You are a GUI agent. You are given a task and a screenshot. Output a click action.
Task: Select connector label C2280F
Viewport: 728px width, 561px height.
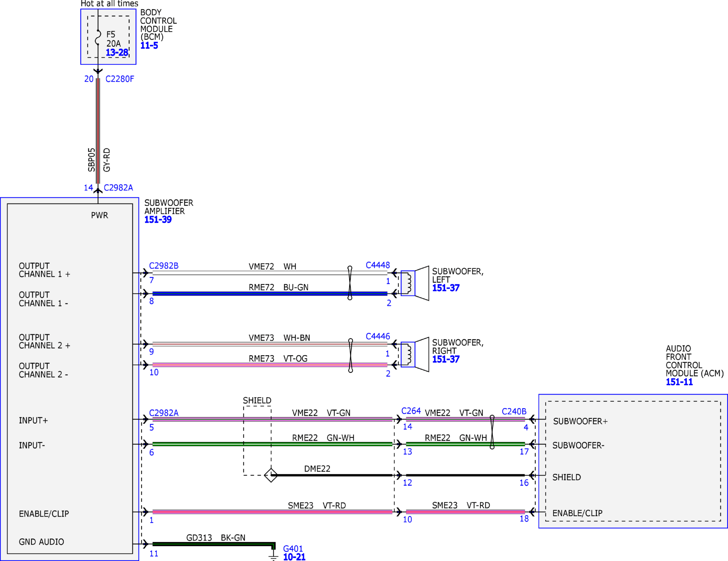[120, 79]
